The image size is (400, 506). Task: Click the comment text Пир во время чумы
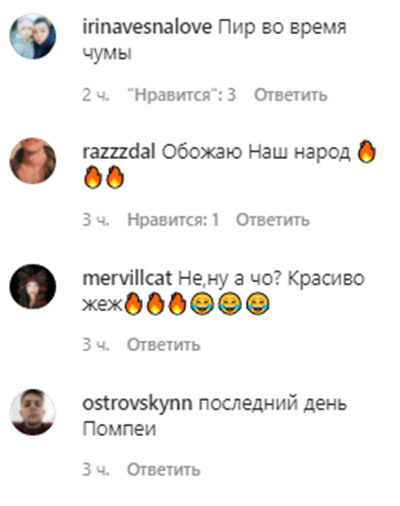coord(215,40)
